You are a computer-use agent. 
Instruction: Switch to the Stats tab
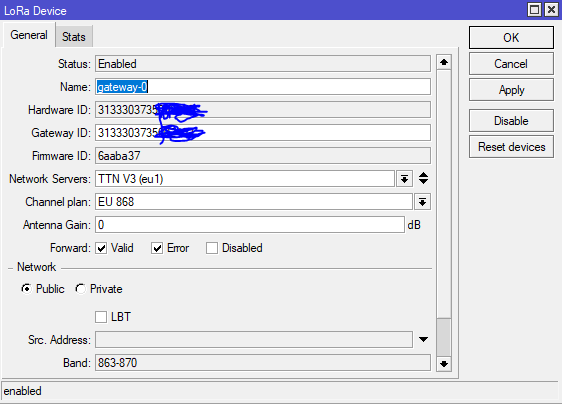74,37
